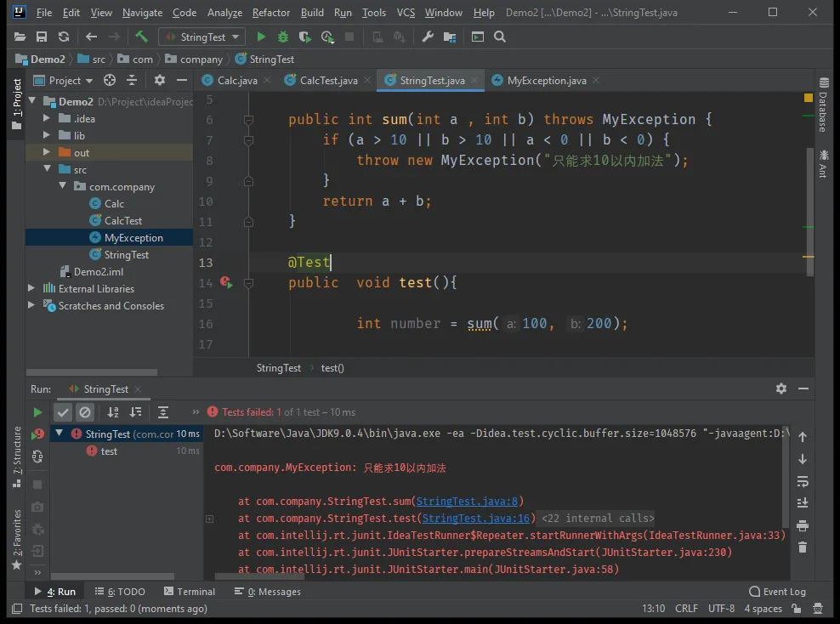840x624 pixels.
Task: Select MyException class in Project tree
Action: click(133, 238)
